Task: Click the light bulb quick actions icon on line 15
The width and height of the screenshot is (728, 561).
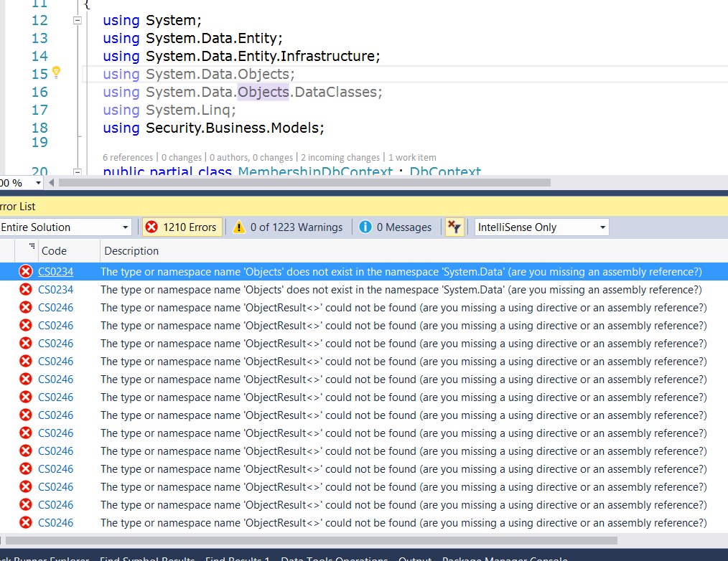Action: point(56,72)
